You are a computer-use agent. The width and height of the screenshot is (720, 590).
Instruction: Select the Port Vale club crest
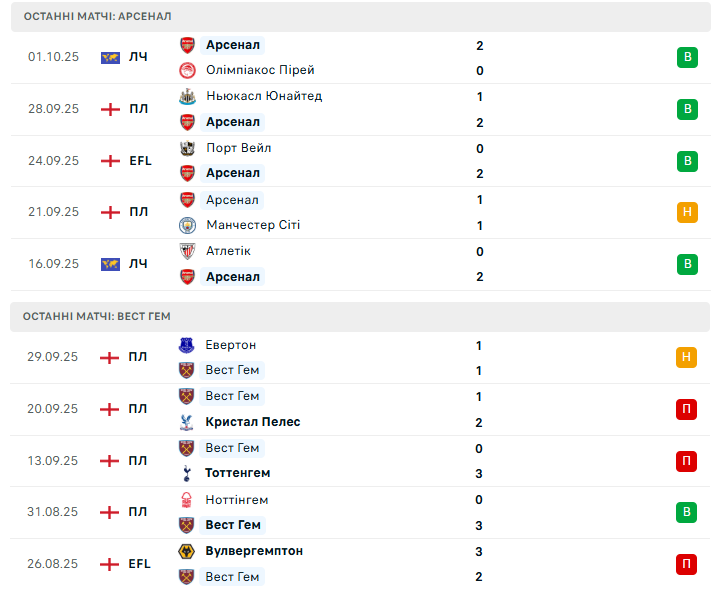pos(187,148)
